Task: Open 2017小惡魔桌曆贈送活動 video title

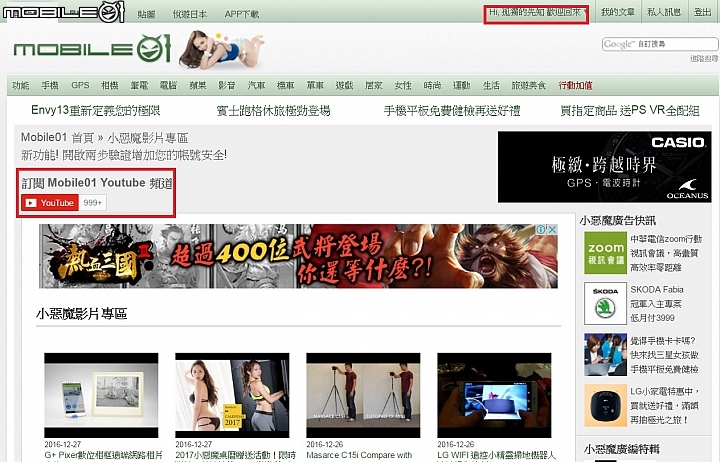Action: pyautogui.click(x=236, y=456)
